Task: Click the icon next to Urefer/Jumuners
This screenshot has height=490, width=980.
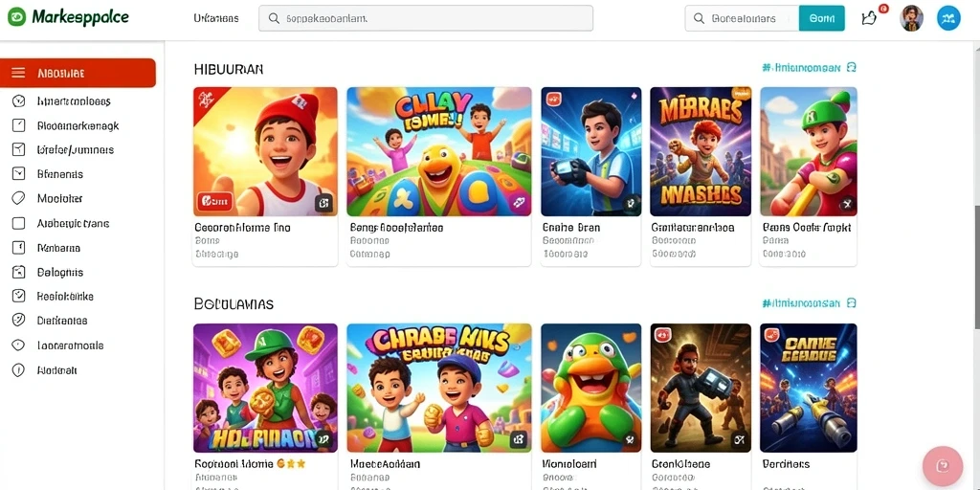Action: 19,149
